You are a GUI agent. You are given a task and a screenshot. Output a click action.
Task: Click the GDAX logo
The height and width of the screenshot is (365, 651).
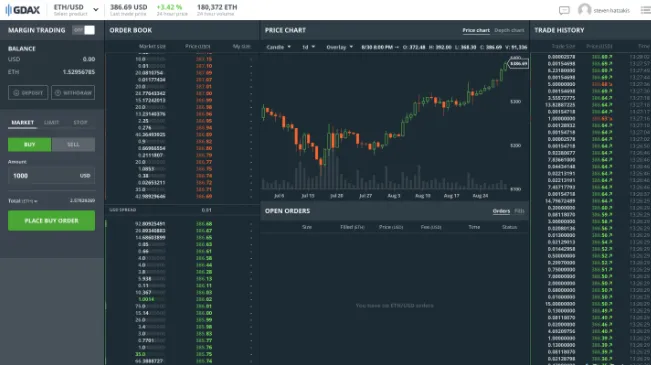[23, 10]
